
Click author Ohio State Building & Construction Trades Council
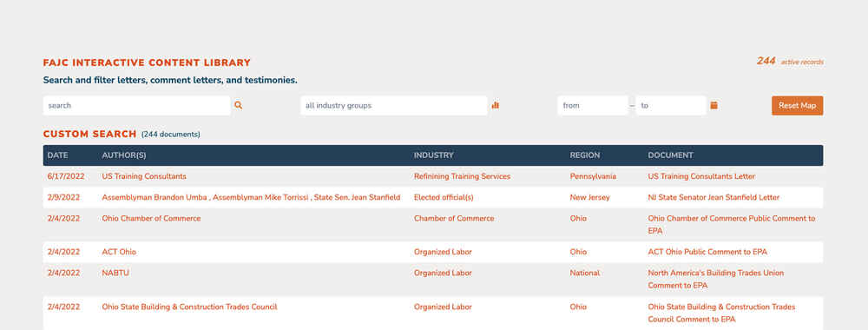pyautogui.click(x=189, y=307)
